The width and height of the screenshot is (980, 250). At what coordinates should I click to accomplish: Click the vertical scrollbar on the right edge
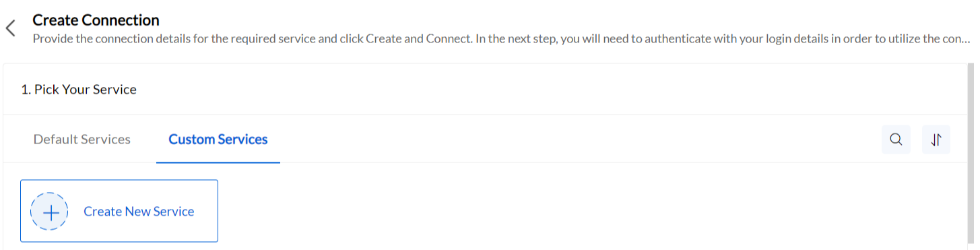pos(971,156)
